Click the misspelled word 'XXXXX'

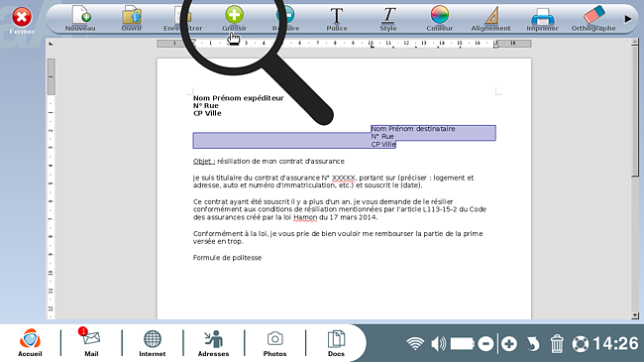(x=344, y=178)
